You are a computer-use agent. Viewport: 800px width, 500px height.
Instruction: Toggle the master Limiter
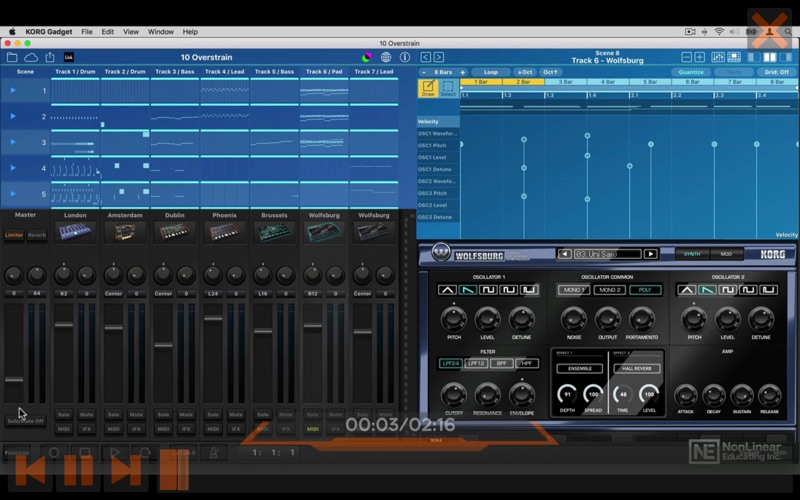click(x=14, y=235)
